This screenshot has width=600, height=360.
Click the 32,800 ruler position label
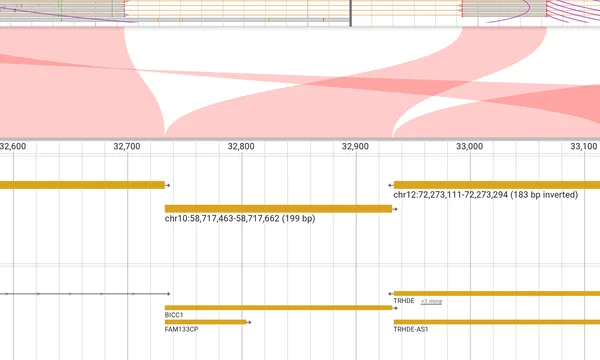pos(241,147)
